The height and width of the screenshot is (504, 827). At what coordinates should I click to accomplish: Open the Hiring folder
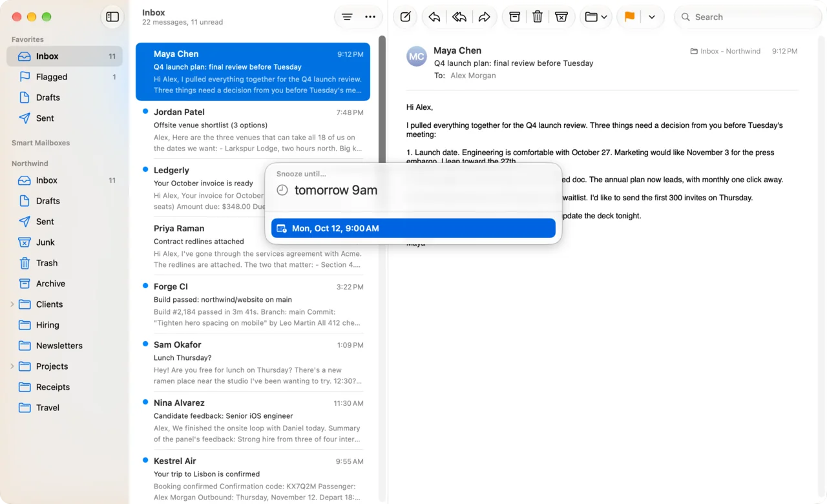coord(65,325)
